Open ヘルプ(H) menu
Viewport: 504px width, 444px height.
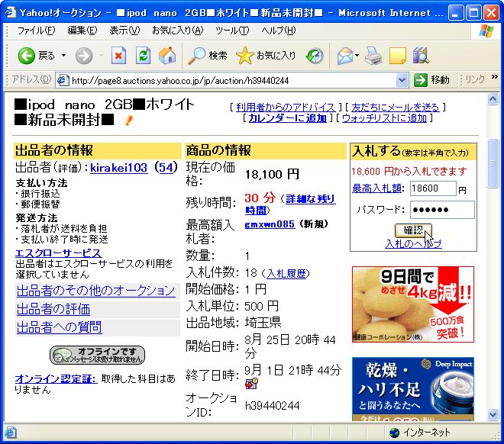(279, 31)
